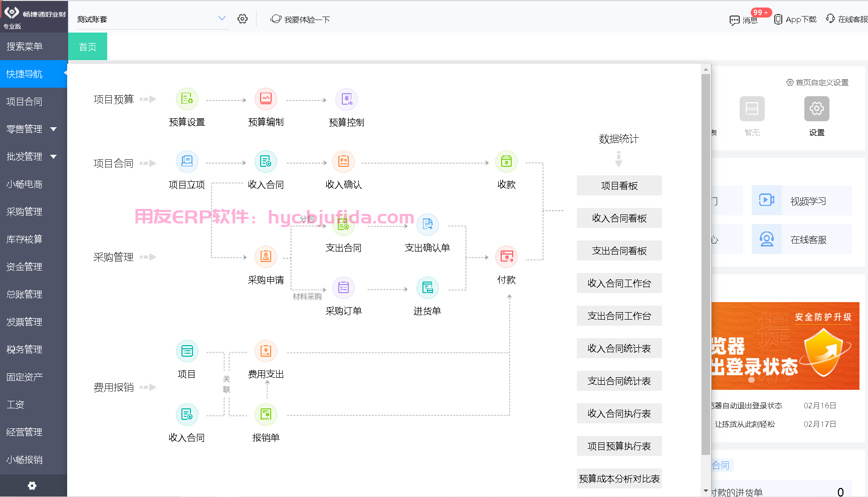The height and width of the screenshot is (497, 868).
Task: Select 快捷导航 in sidebar
Action: click(34, 74)
